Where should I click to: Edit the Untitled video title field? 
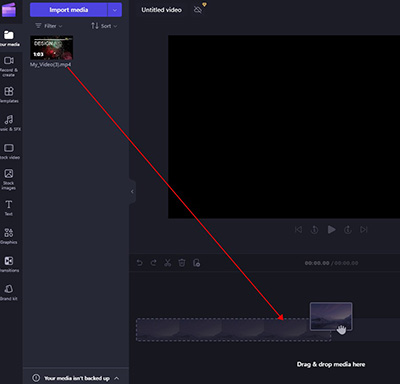161,10
